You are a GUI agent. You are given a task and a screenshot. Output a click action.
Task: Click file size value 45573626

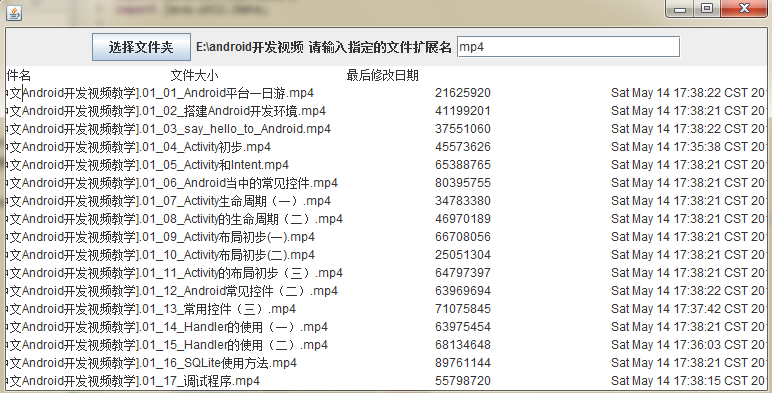[463, 147]
